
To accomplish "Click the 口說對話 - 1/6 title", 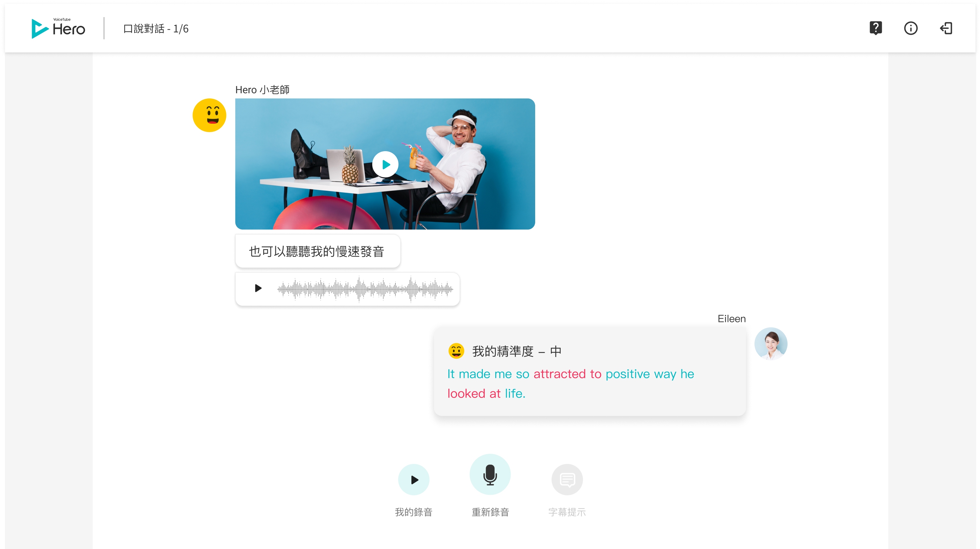I will (x=156, y=28).
